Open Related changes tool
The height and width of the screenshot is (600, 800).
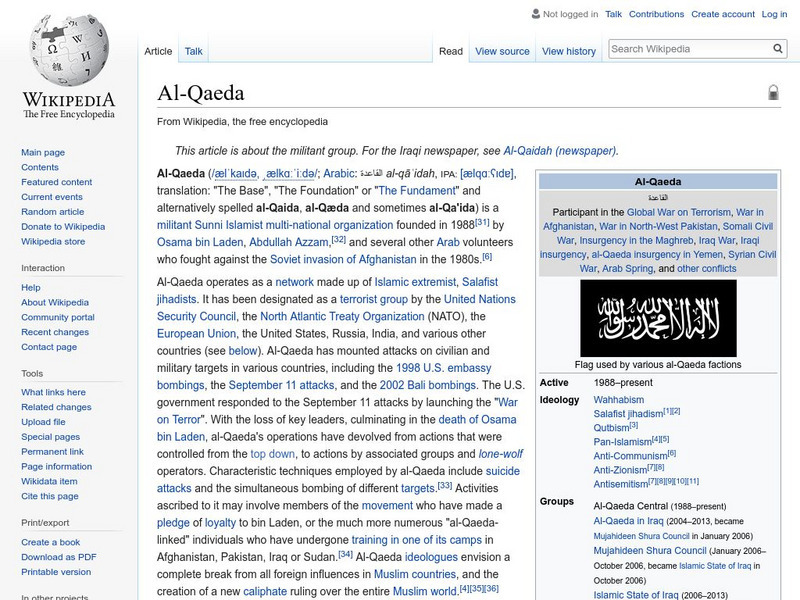(56, 407)
